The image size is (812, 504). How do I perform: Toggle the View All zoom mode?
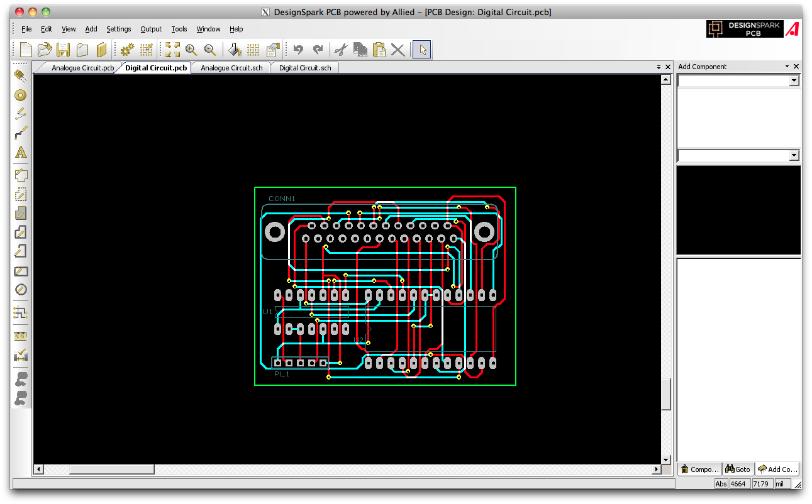point(172,50)
